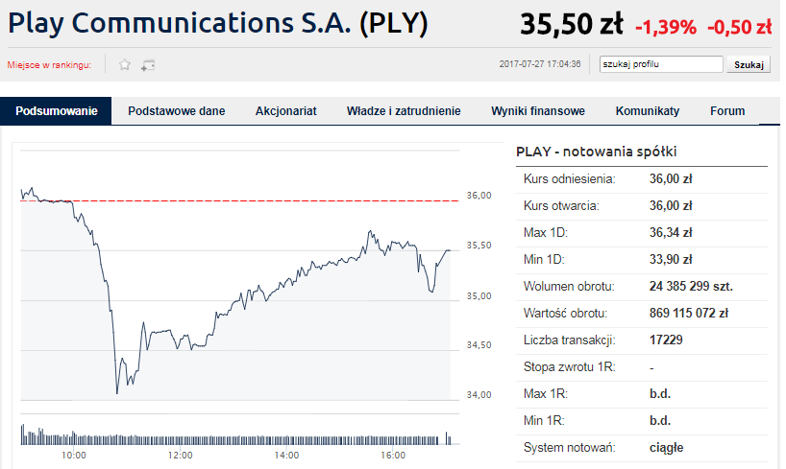Image resolution: width=786 pixels, height=469 pixels.
Task: Open the Podsumowanie tab
Action: pos(56,111)
